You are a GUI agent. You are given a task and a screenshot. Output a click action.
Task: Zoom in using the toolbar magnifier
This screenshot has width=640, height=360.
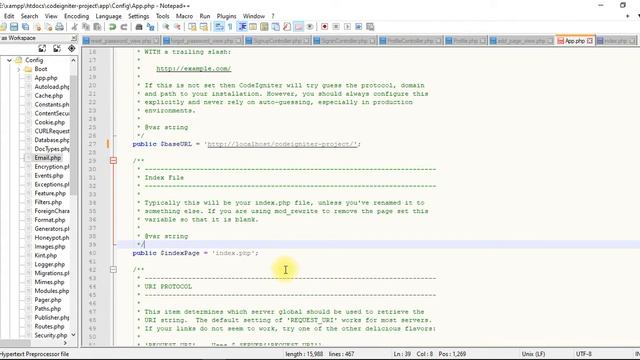(x=166, y=27)
